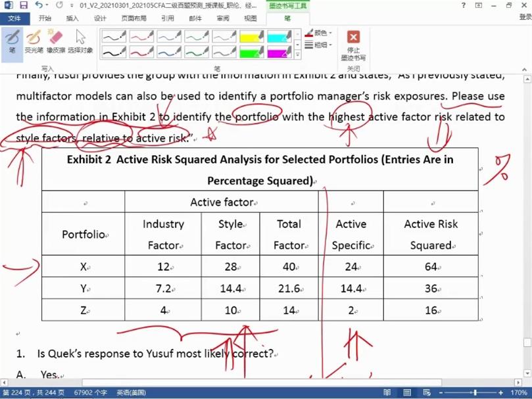Click the Undo arrow icon
532x399 pixels.
coord(39,5)
